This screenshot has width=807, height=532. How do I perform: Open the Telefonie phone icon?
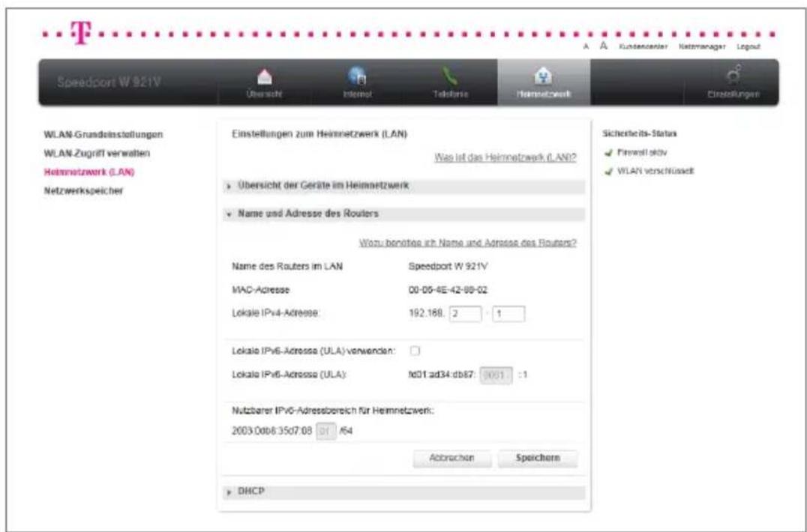point(450,76)
